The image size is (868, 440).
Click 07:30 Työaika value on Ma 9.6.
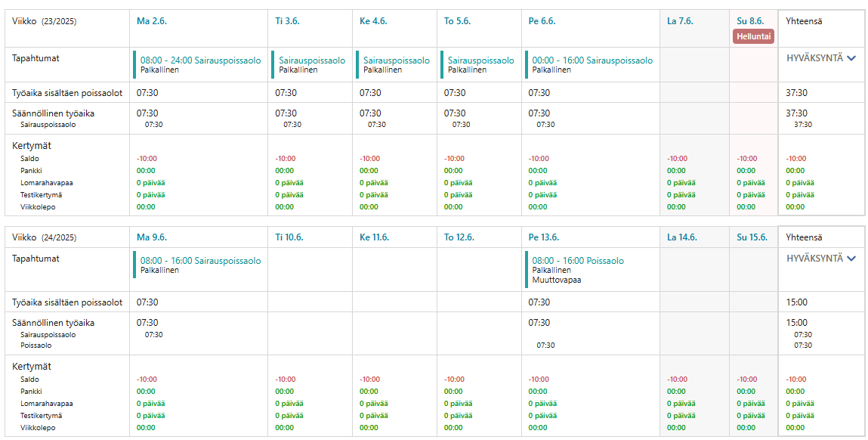(147, 302)
